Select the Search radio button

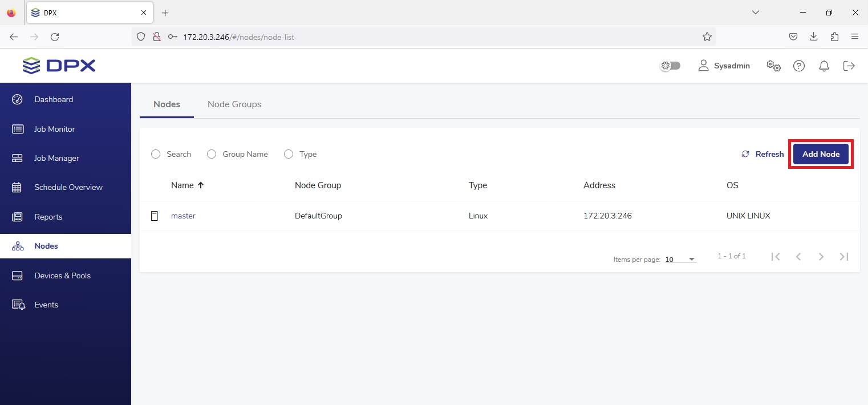(x=156, y=154)
